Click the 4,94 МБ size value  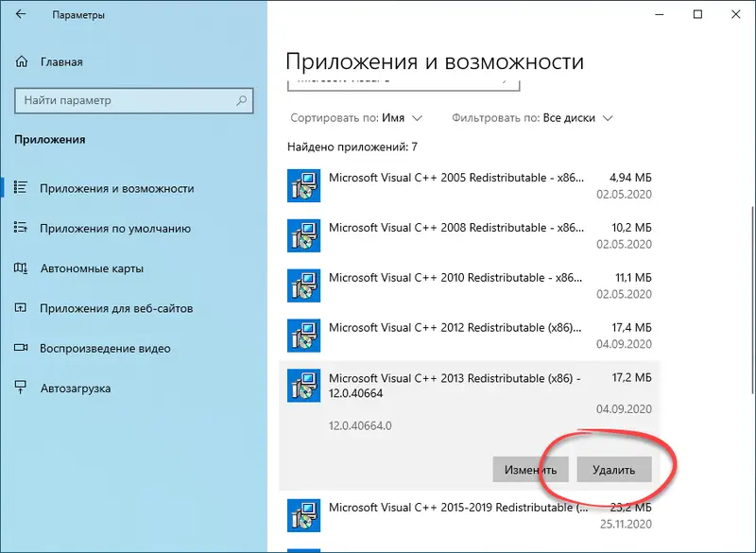click(x=630, y=178)
